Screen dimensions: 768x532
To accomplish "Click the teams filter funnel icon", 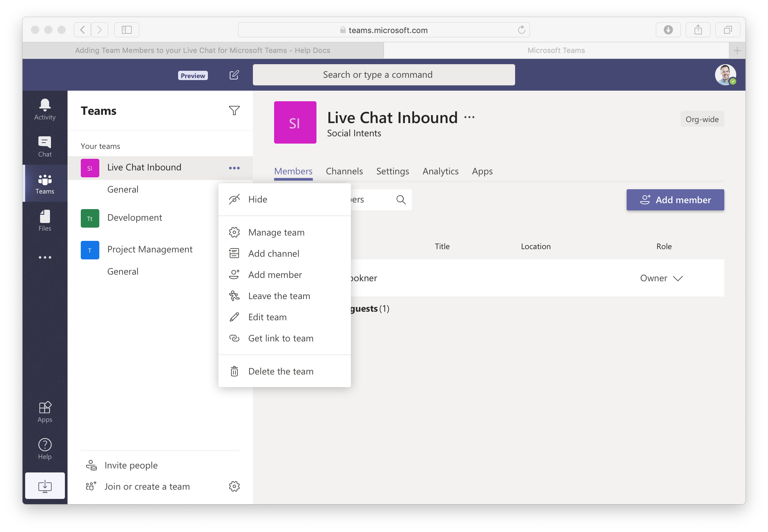I will 234,110.
